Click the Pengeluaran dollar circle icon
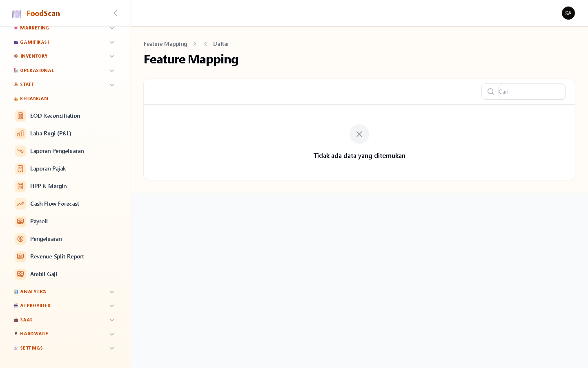 (x=20, y=239)
